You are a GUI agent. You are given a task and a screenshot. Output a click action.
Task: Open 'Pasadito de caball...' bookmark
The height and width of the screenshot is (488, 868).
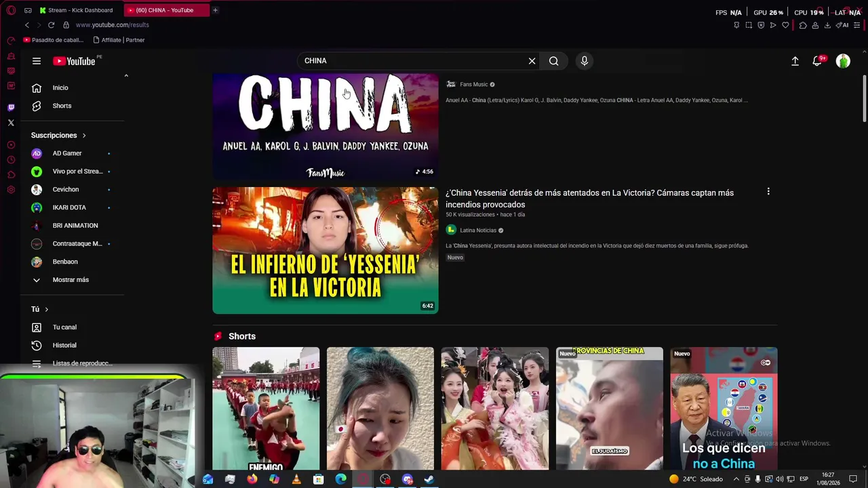tap(53, 40)
